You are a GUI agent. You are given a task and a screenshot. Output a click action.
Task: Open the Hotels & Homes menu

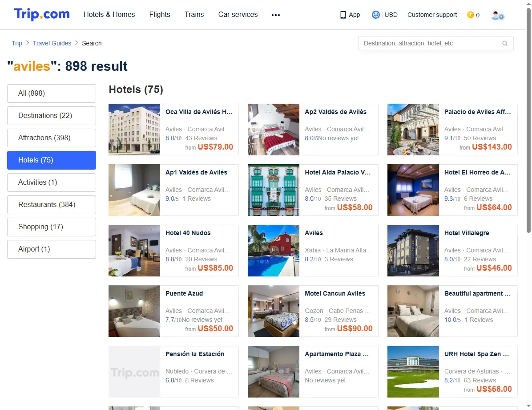pyautogui.click(x=109, y=15)
